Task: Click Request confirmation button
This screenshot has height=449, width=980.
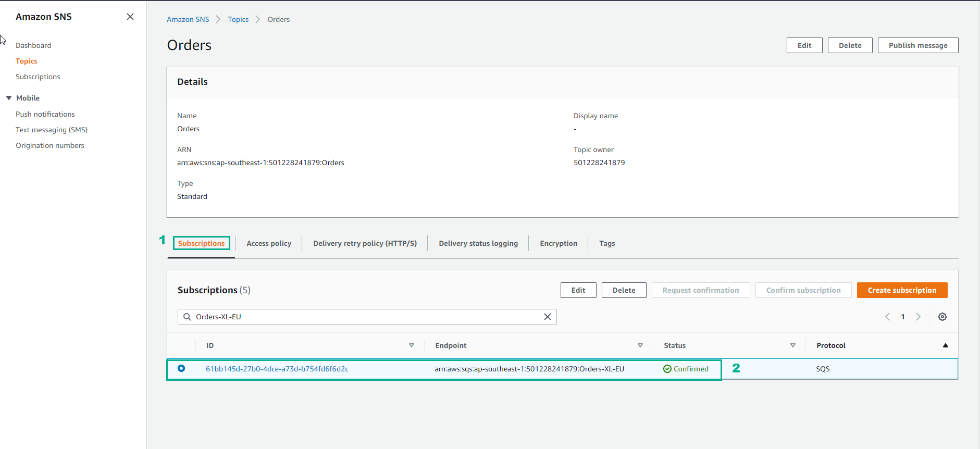Action: [x=701, y=290]
